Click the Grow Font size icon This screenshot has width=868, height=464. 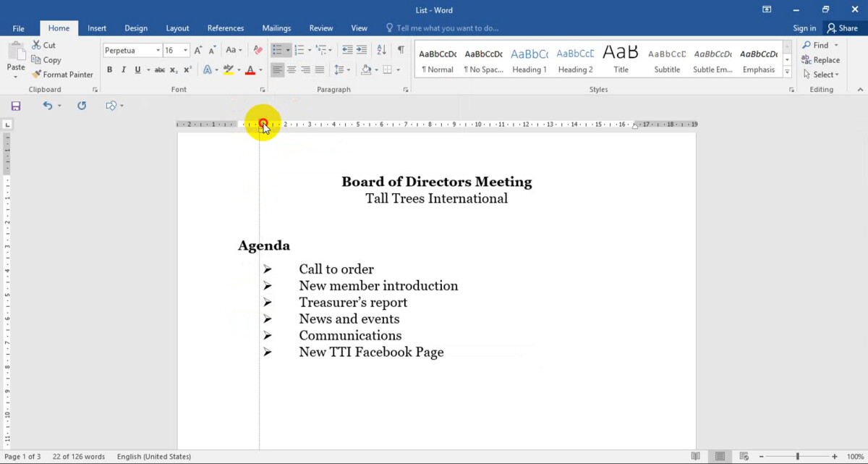198,50
